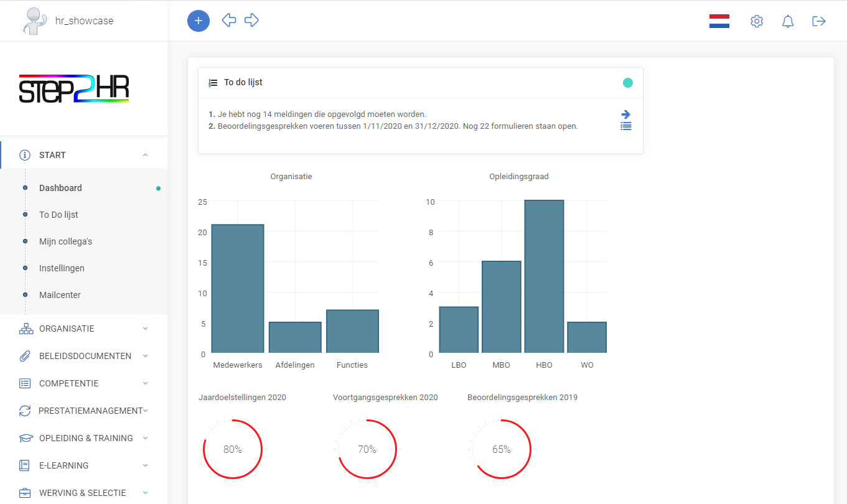Viewport: 847px width, 504px height.
Task: Click the green dot next to Dashboard
Action: click(x=159, y=187)
